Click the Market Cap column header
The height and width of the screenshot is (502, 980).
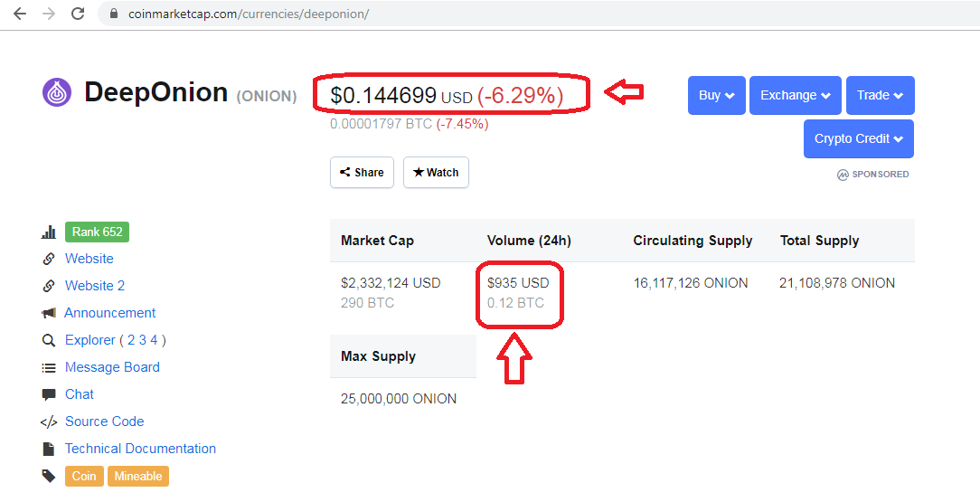point(378,241)
